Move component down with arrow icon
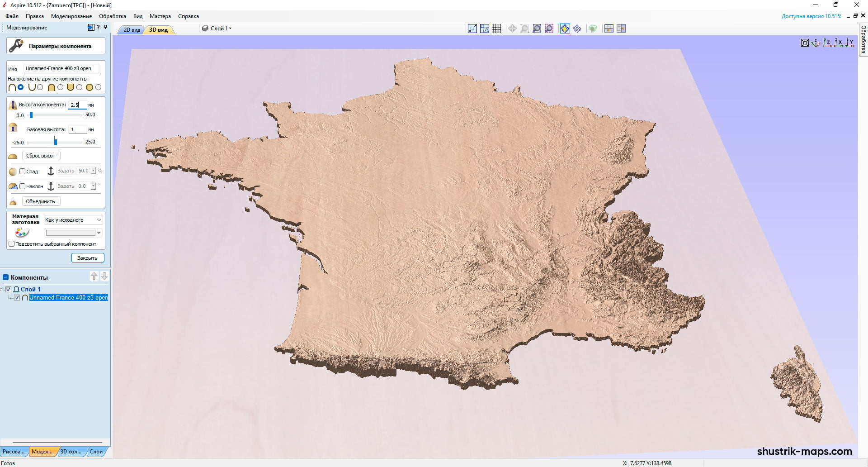868x467 pixels. point(104,276)
